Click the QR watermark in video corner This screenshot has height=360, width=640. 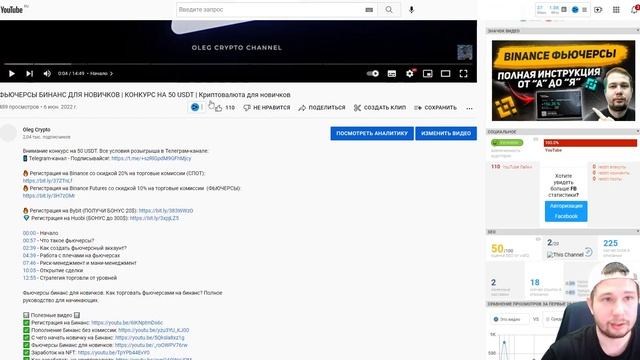[x=464, y=52]
